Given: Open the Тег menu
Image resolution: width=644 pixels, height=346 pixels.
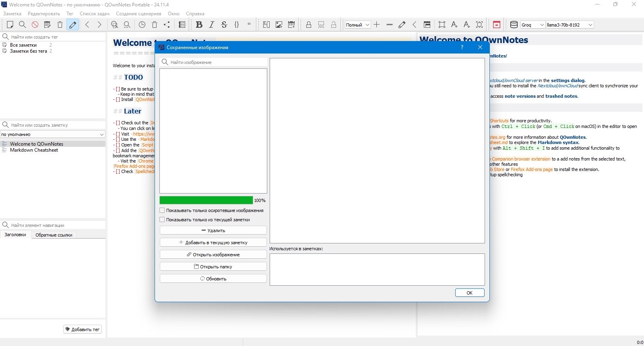Looking at the screenshot, I should [70, 14].
